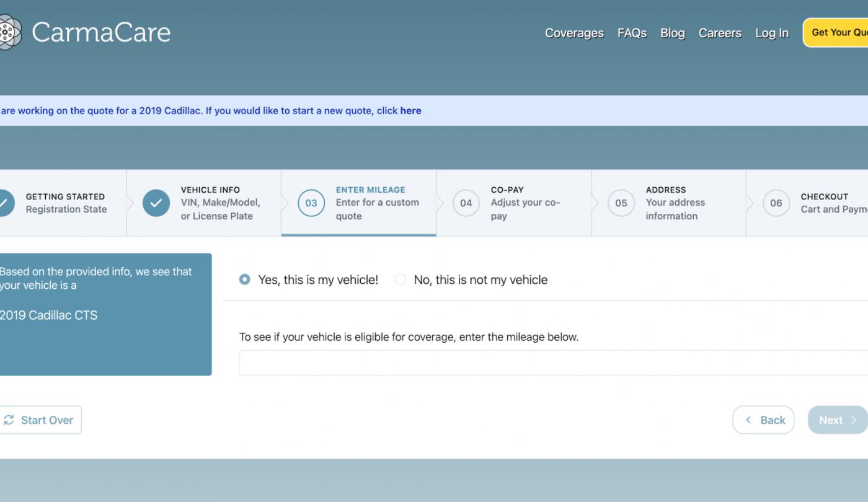
Task: Click the step 06 circle icon
Action: 776,203
